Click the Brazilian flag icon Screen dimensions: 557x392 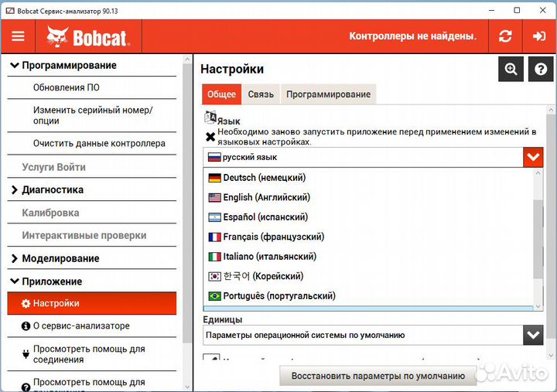214,296
